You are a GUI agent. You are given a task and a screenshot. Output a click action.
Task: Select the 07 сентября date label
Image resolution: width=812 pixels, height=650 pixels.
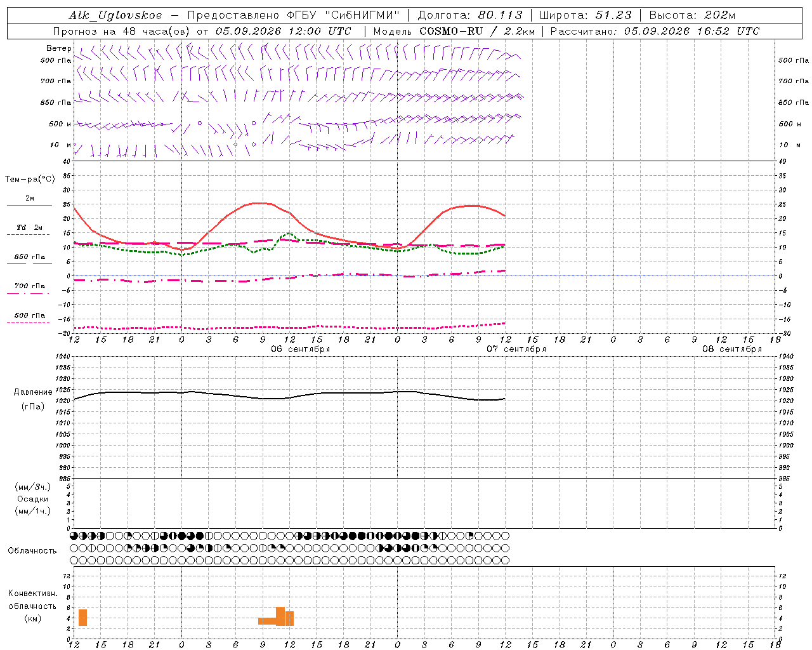(516, 349)
